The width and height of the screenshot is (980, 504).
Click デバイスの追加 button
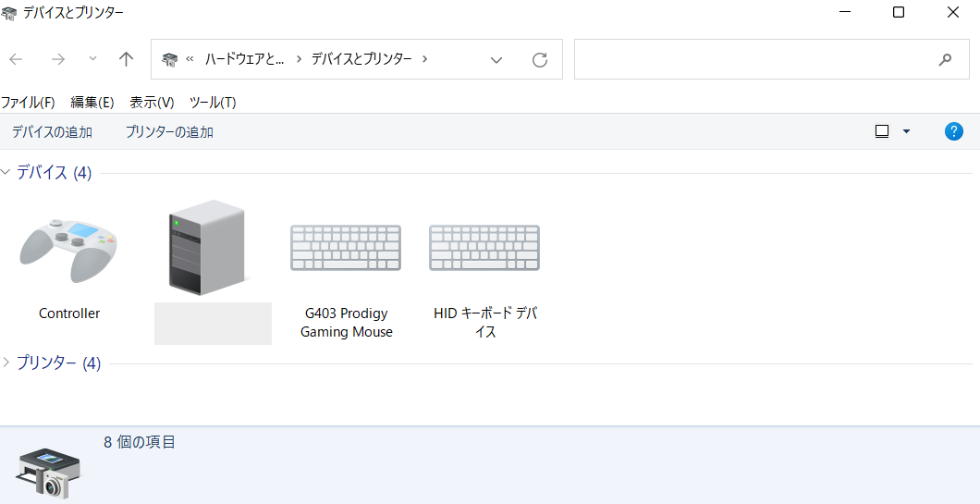pyautogui.click(x=53, y=132)
